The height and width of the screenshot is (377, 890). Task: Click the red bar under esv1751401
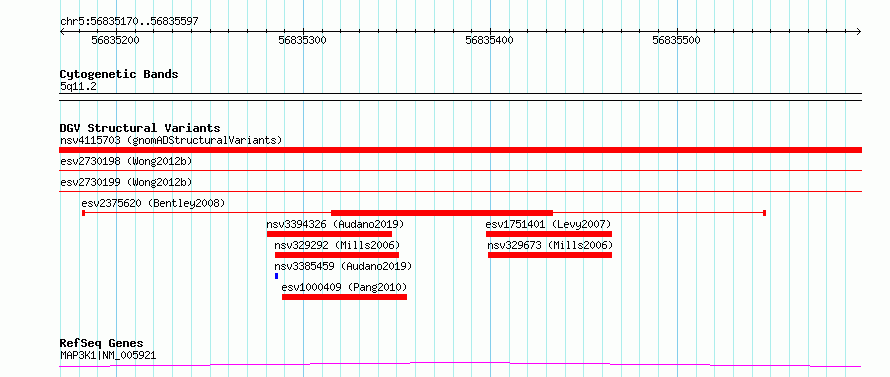549,234
